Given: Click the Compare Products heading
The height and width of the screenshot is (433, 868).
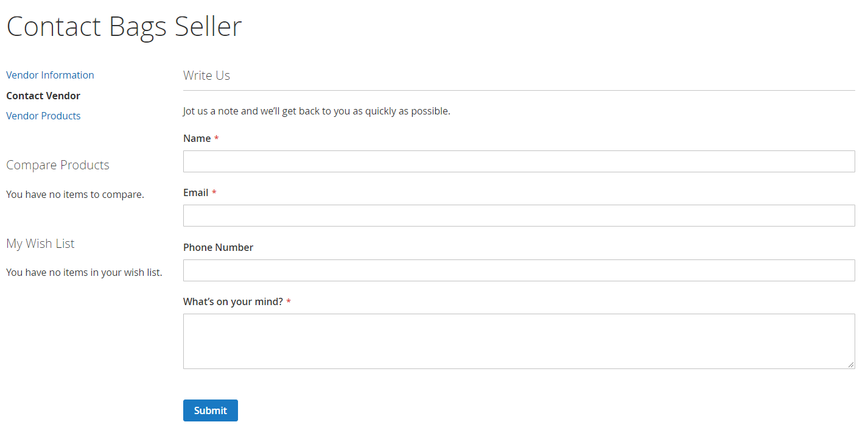Looking at the screenshot, I should [58, 165].
